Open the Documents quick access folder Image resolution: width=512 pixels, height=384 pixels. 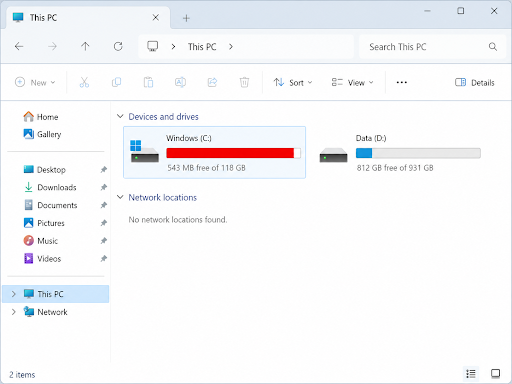point(50,205)
